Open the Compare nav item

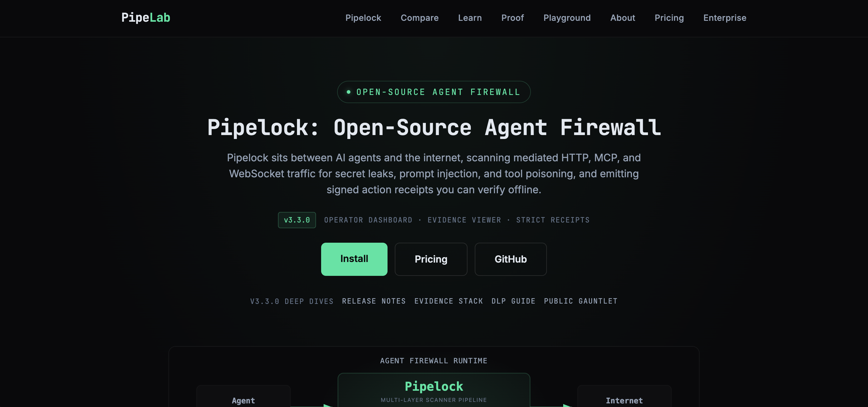click(420, 18)
